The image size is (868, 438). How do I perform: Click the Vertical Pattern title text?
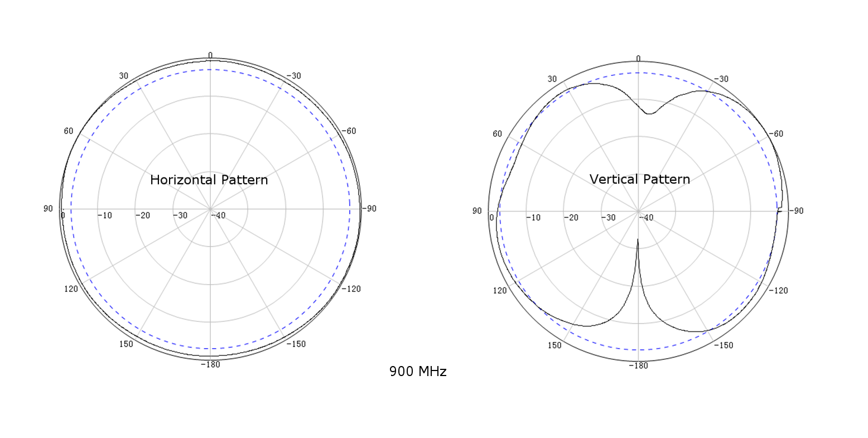coord(639,179)
